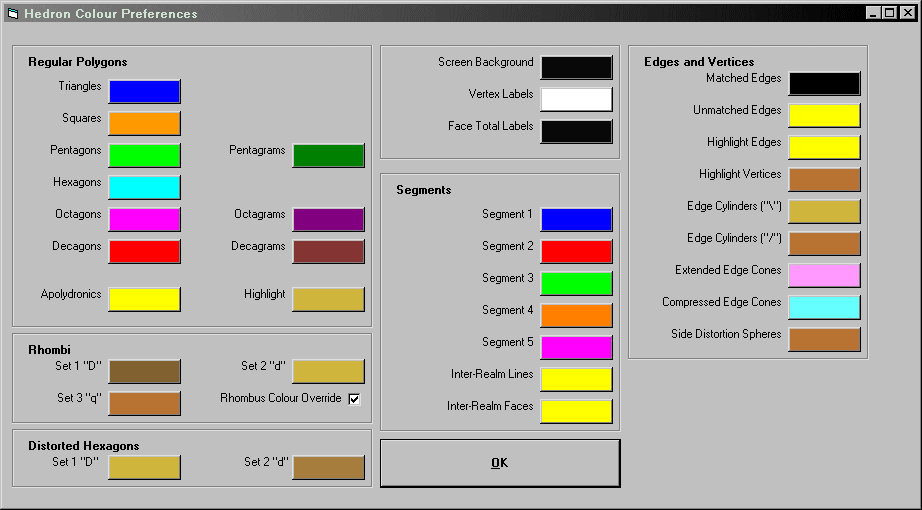Toggle the Rhombus Colour Override checkbox
Viewport: 922px width, 510px height.
[354, 399]
